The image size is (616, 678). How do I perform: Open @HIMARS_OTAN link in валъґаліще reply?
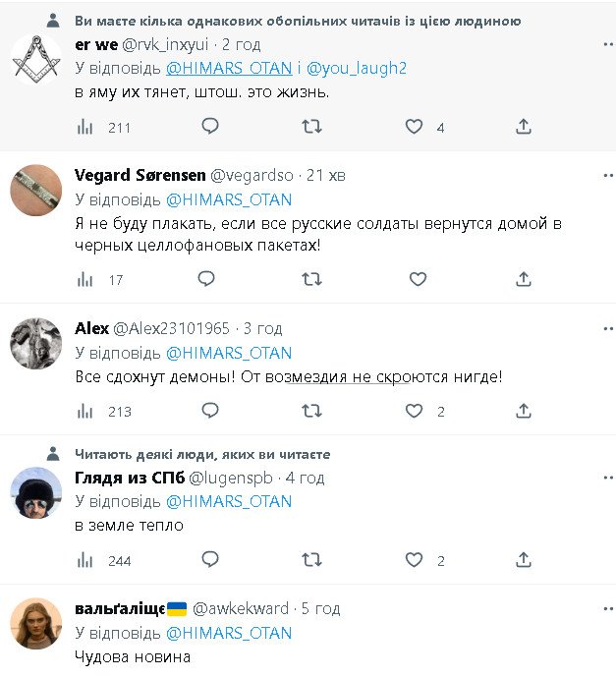pyautogui.click(x=228, y=633)
